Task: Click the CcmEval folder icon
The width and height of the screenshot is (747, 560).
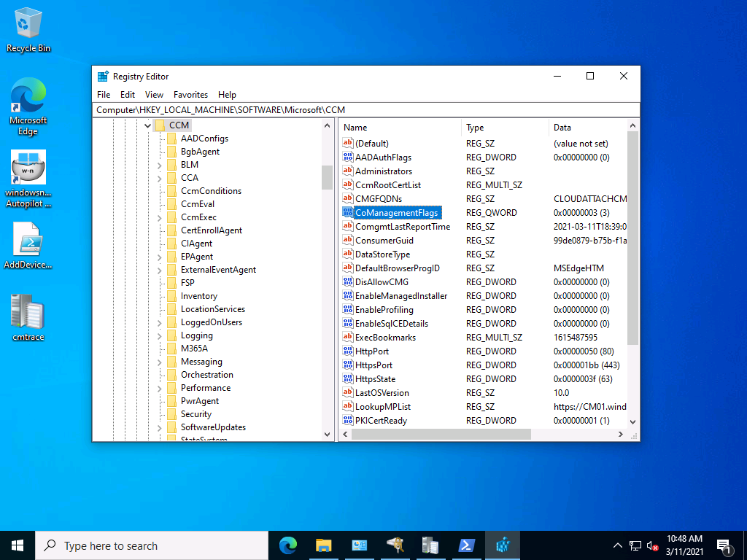Action: [171, 204]
